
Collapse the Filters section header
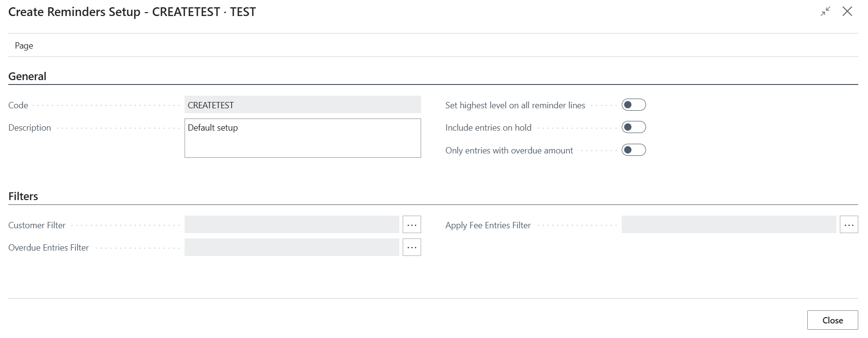pos(23,196)
